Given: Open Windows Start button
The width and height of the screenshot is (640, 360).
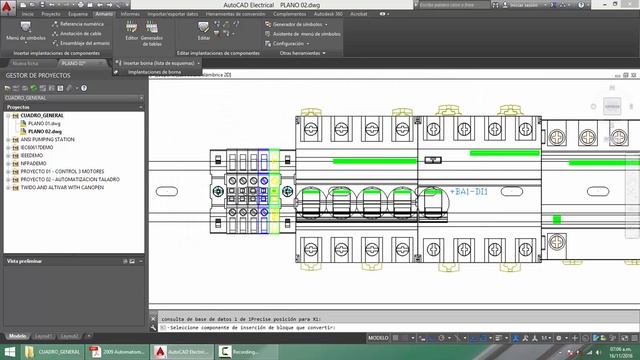Looking at the screenshot, I should (10, 352).
